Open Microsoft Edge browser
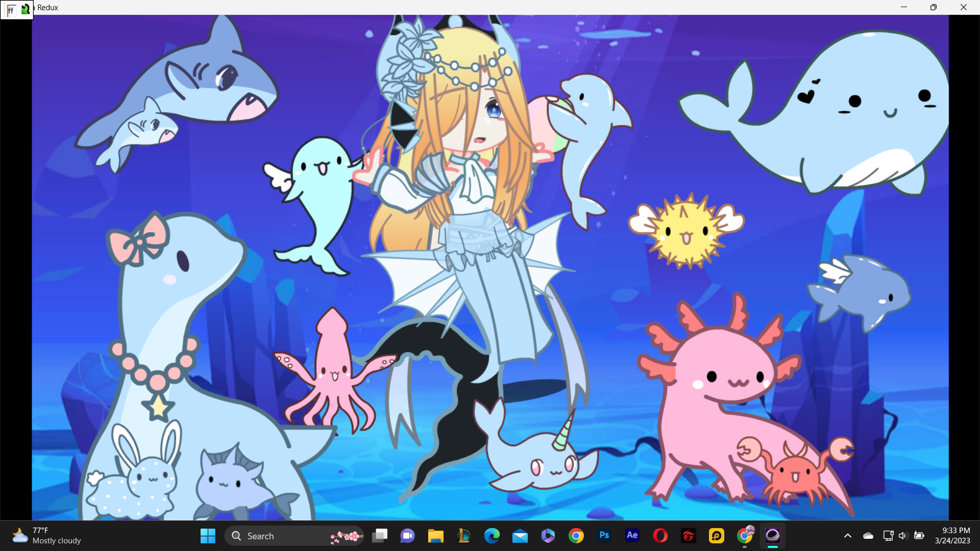 pyautogui.click(x=492, y=536)
